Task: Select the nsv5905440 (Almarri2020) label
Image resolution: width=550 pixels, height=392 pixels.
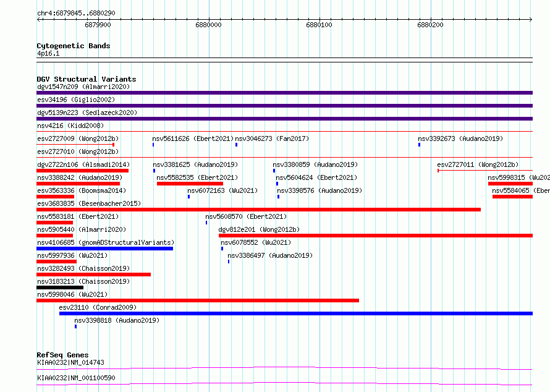Action: 82,229
